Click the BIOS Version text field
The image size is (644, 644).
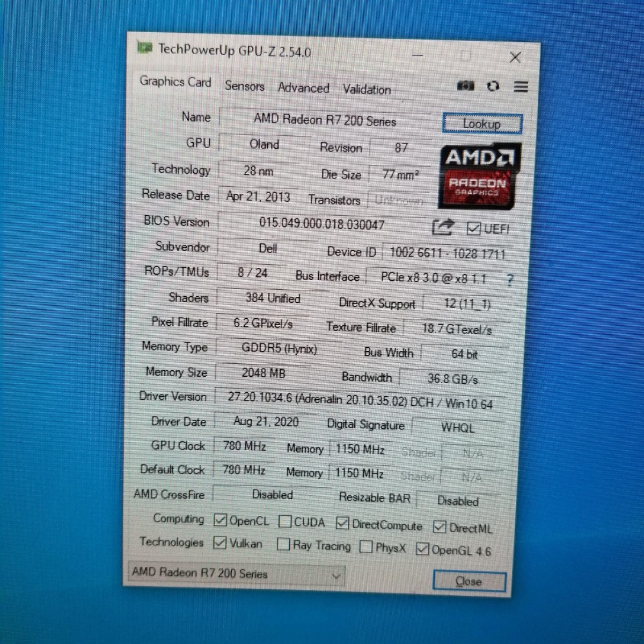click(322, 223)
